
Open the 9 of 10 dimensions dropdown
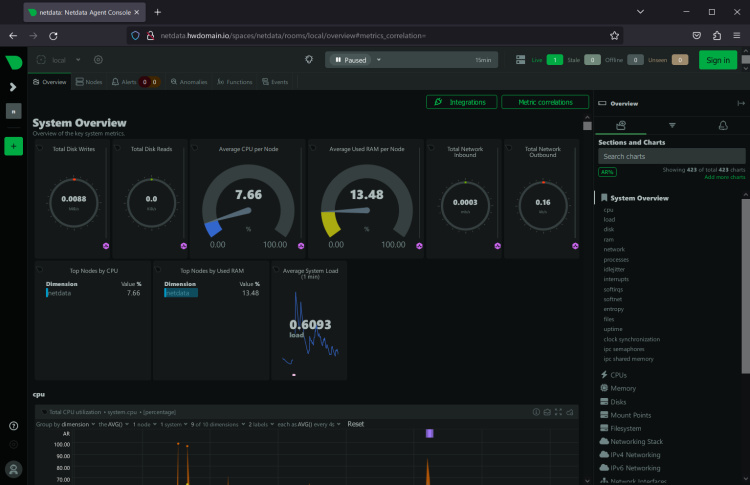pos(211,424)
